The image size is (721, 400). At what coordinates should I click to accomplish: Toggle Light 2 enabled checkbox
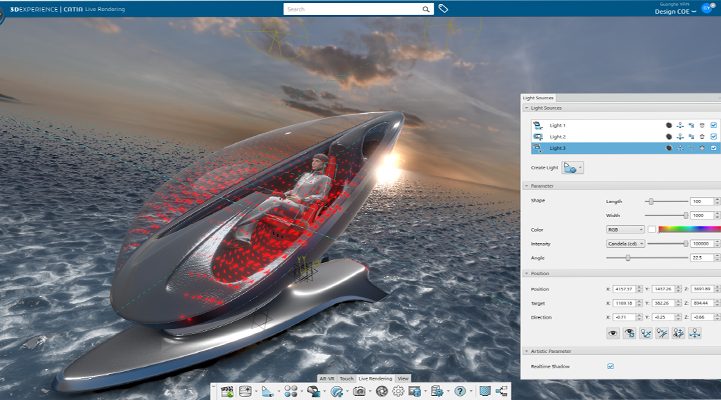(714, 136)
